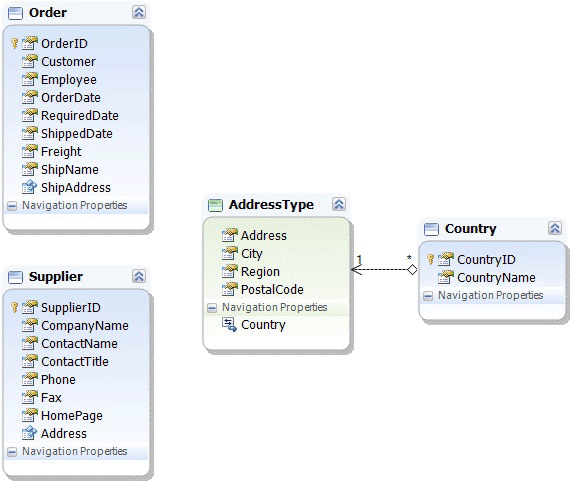The image size is (572, 482).
Task: Select the ShippedDate property
Action: [x=77, y=134]
